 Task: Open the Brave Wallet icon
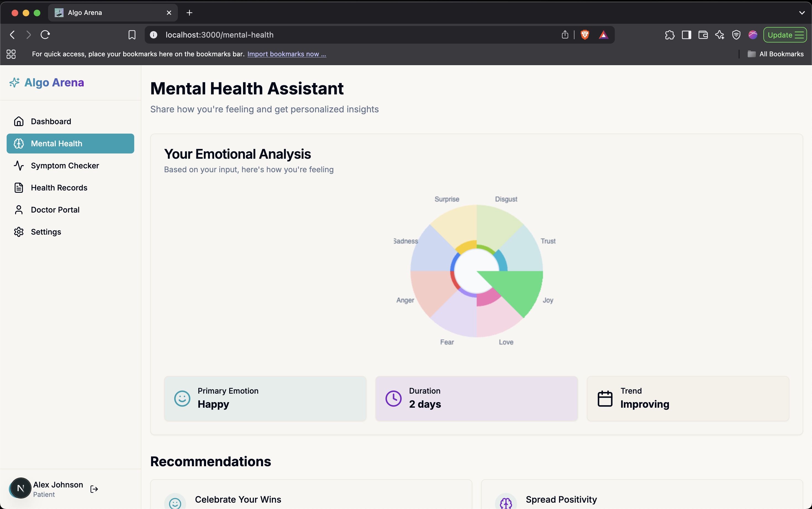coord(703,35)
